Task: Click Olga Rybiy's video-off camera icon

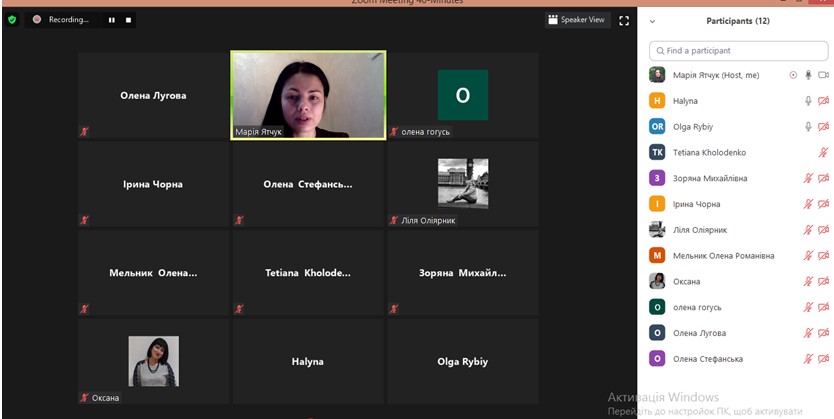Action: pos(824,127)
